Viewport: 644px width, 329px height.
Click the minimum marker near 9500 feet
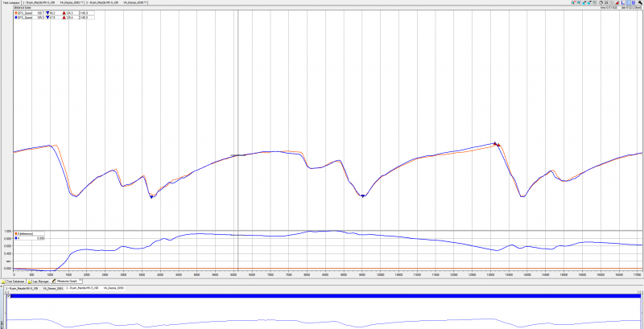pos(363,196)
